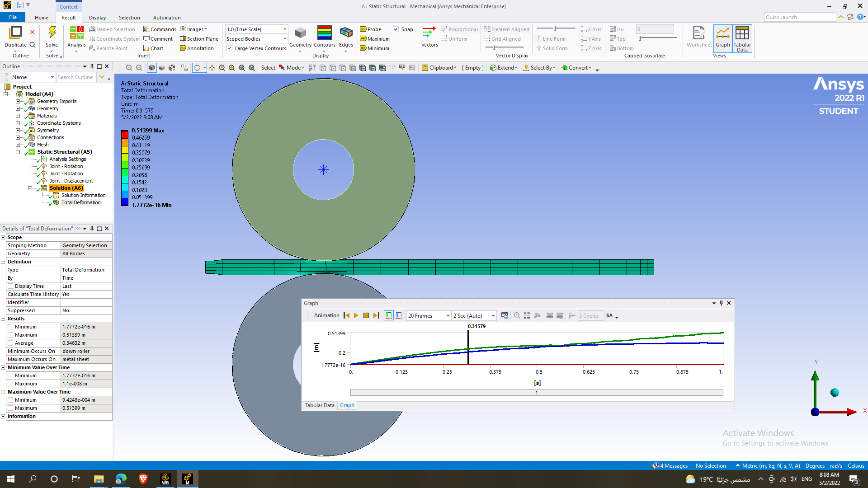This screenshot has width=868, height=488.
Task: Switch to the Tabular Data panel tab
Action: coord(320,405)
